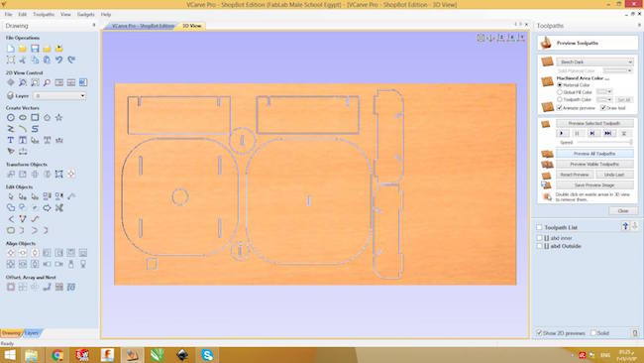Screen dimensions: 644x363
Task: Select the Material Color radio button
Action: point(560,85)
